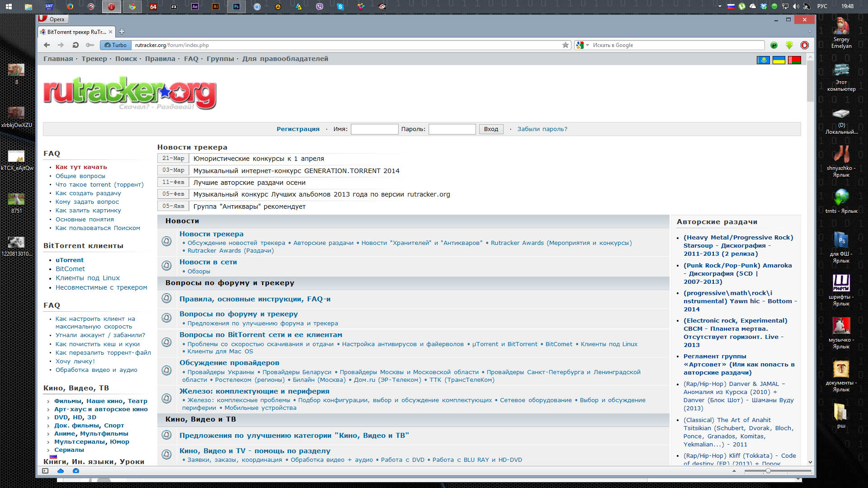Open the Opera main menu button
Viewport: 868px width, 488px height.
[x=52, y=19]
